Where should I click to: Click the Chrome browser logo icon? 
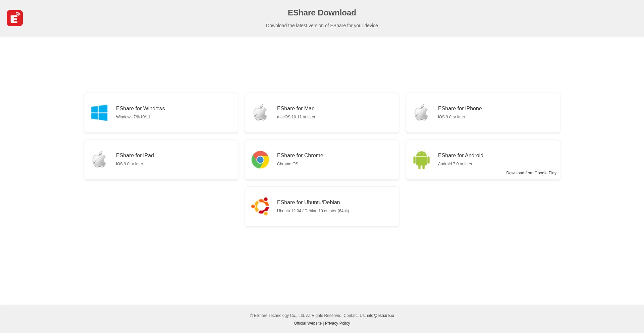tap(260, 160)
